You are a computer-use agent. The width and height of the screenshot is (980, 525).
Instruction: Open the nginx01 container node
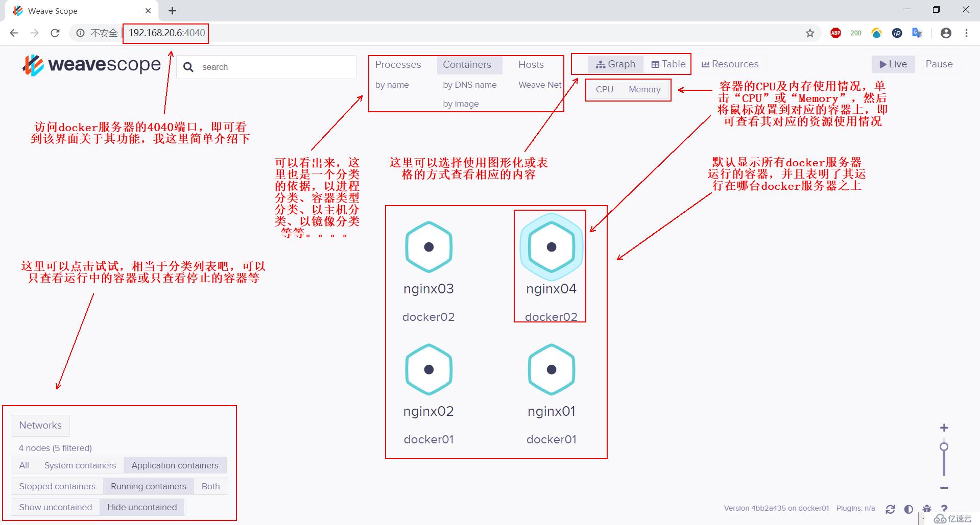551,369
